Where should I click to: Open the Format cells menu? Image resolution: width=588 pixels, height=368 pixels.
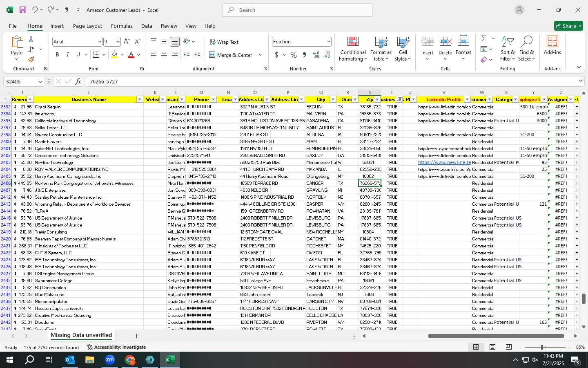(463, 49)
